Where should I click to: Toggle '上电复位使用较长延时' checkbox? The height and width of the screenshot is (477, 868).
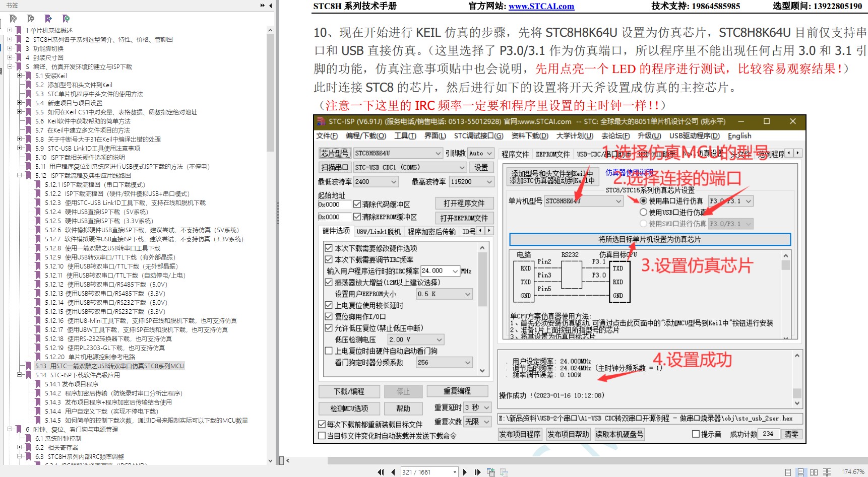[329, 305]
